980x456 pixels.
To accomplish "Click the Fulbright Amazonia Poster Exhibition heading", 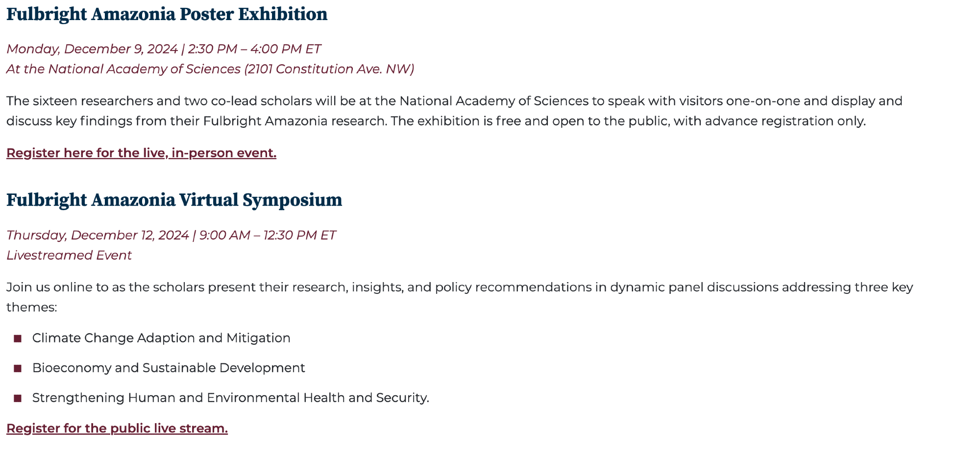I will point(167,15).
